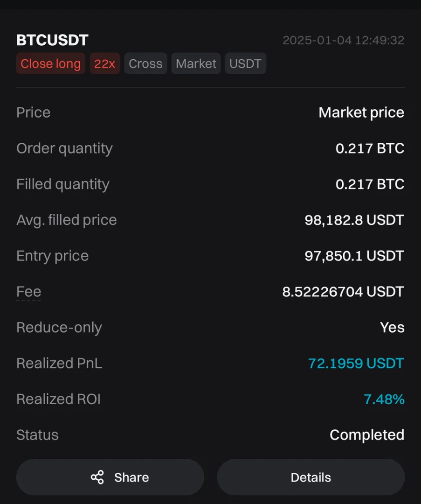Tap the Order quantity label

click(x=64, y=148)
